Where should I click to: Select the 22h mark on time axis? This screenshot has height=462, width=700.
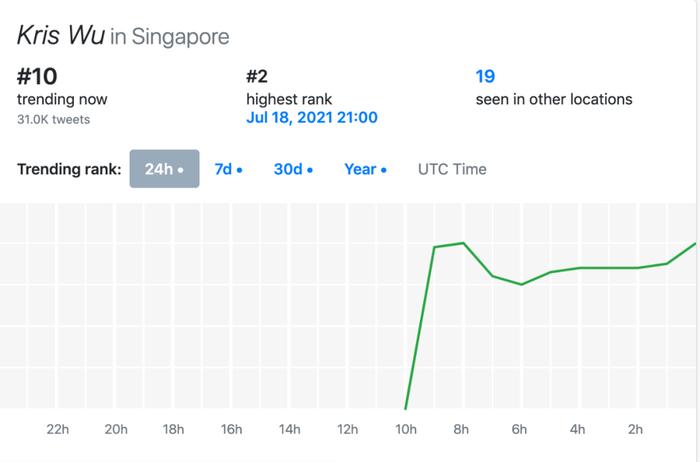click(58, 429)
